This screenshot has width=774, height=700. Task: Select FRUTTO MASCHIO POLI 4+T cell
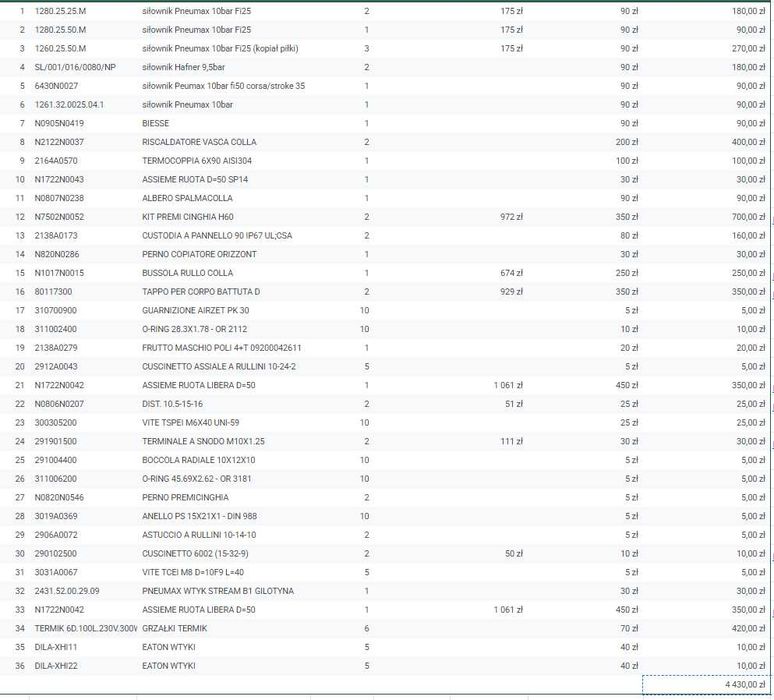point(222,349)
